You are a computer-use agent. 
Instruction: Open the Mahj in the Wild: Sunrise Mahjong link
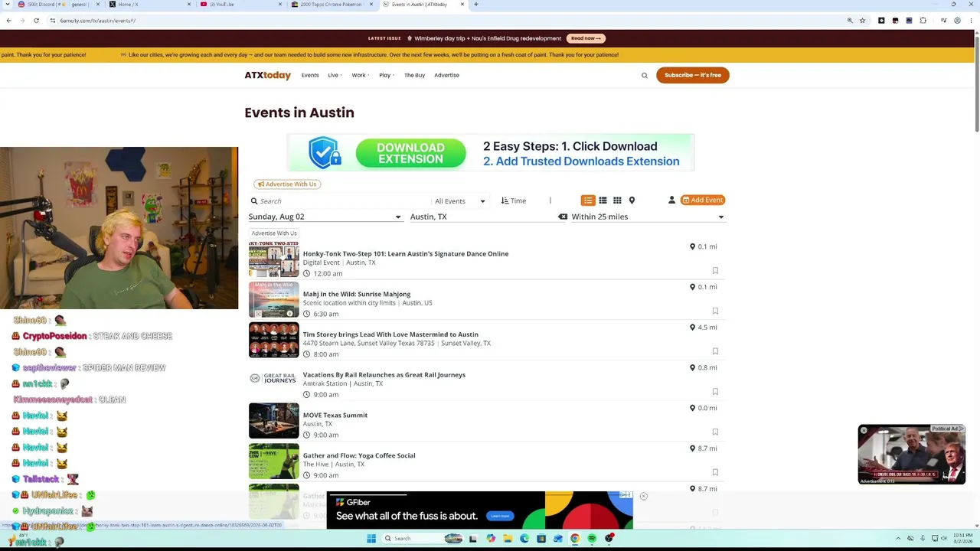357,295
